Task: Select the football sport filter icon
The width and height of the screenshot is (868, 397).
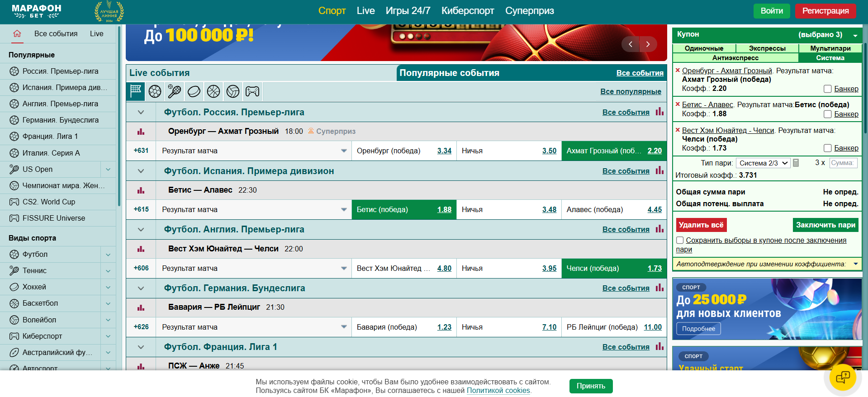Action: pyautogui.click(x=155, y=91)
